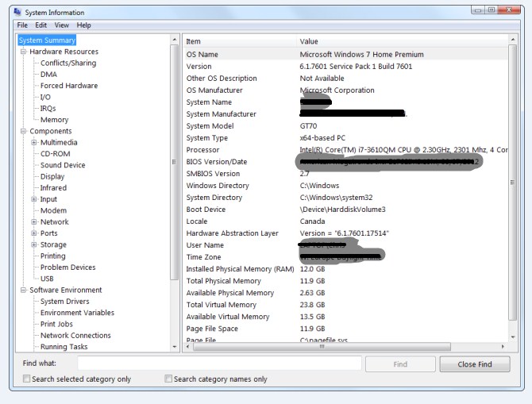The image size is (532, 404).
Task: Click the Item column header
Action: [x=241, y=41]
